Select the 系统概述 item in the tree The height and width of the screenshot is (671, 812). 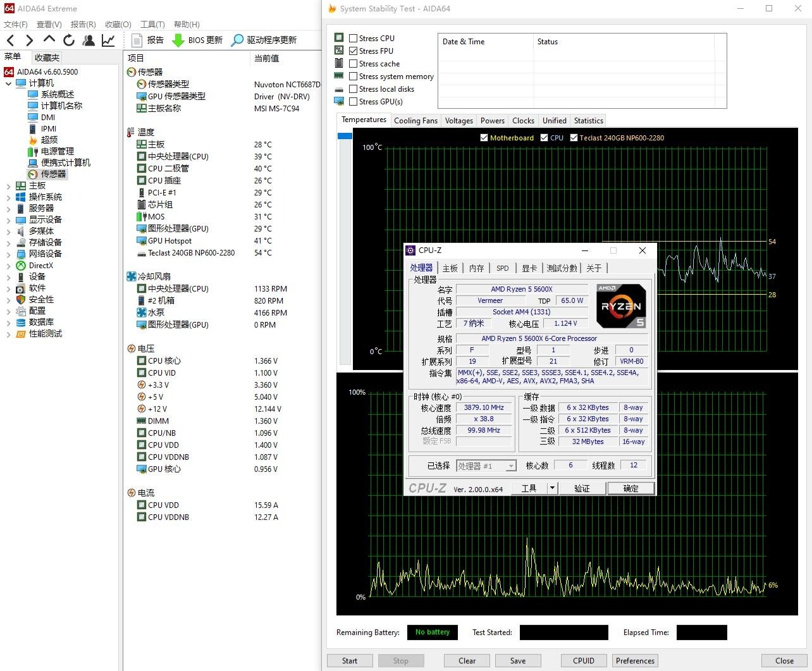tap(58, 94)
